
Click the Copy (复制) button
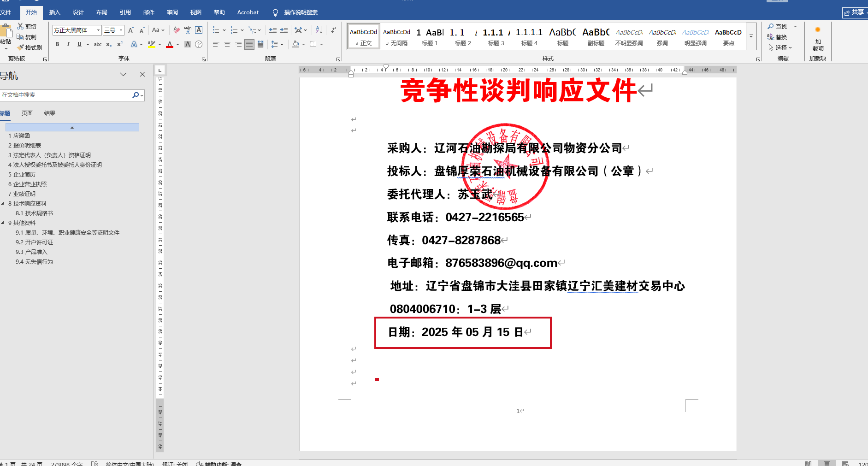(27, 37)
